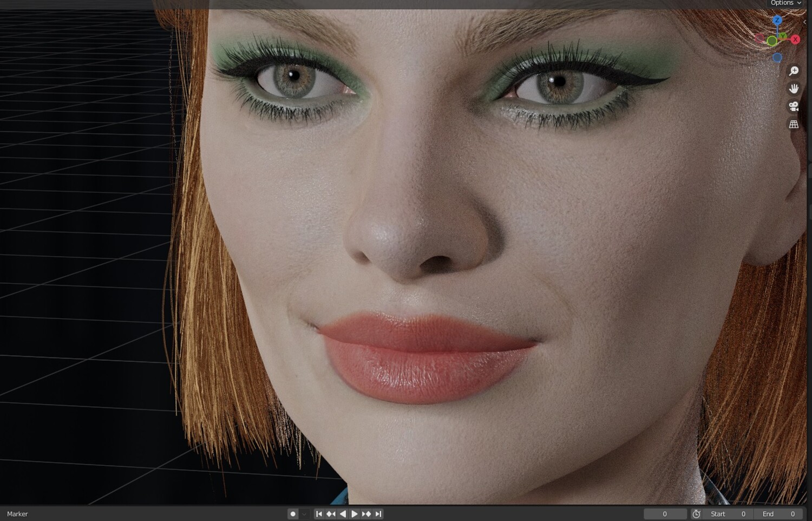
Task: Toggle the camera view icon
Action: (794, 107)
